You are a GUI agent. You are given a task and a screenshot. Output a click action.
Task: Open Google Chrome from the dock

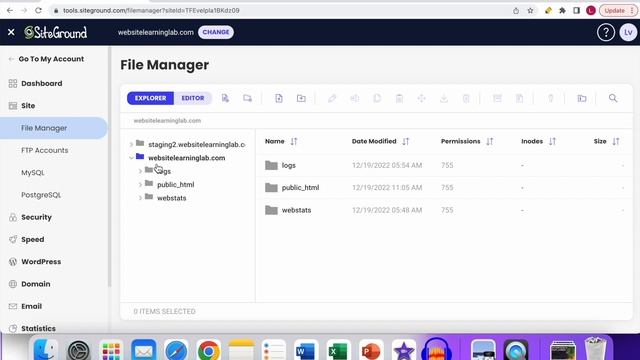click(209, 351)
